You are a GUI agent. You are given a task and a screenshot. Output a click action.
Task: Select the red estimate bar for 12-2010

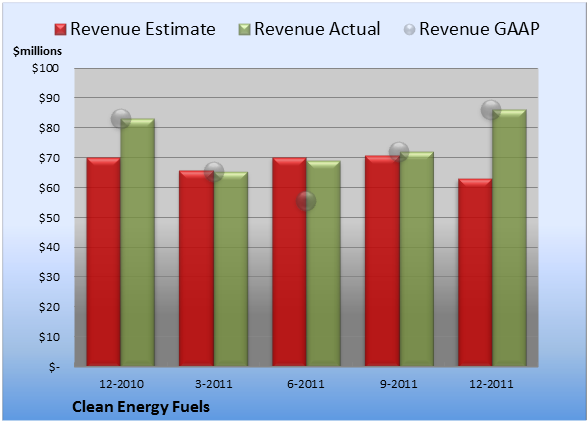point(104,262)
